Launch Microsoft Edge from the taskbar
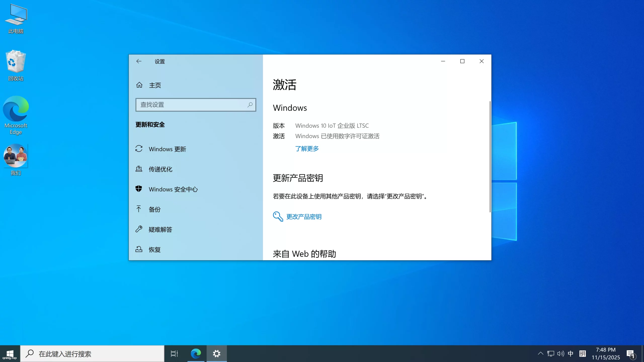Viewport: 644px width, 362px height. click(196, 353)
